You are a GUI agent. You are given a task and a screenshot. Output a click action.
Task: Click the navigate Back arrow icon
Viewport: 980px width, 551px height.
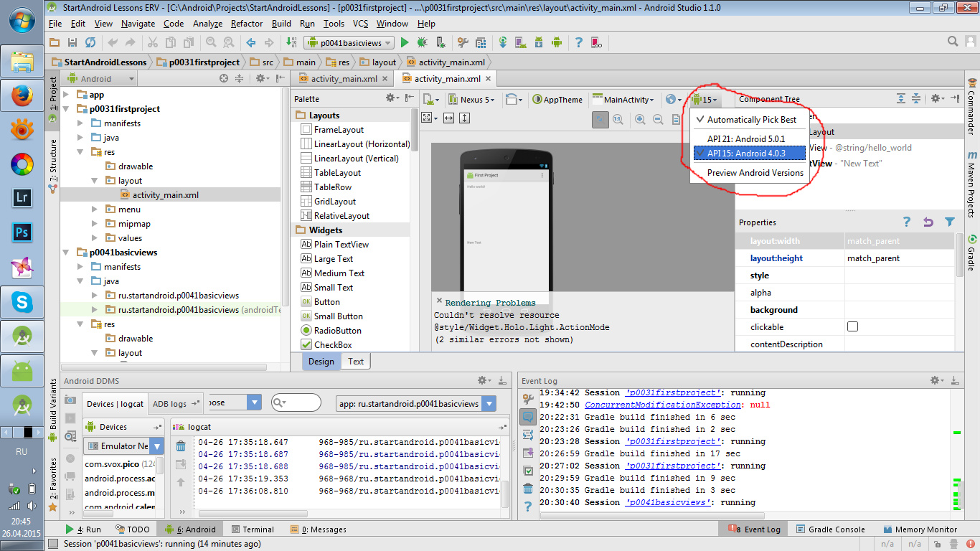pos(252,42)
